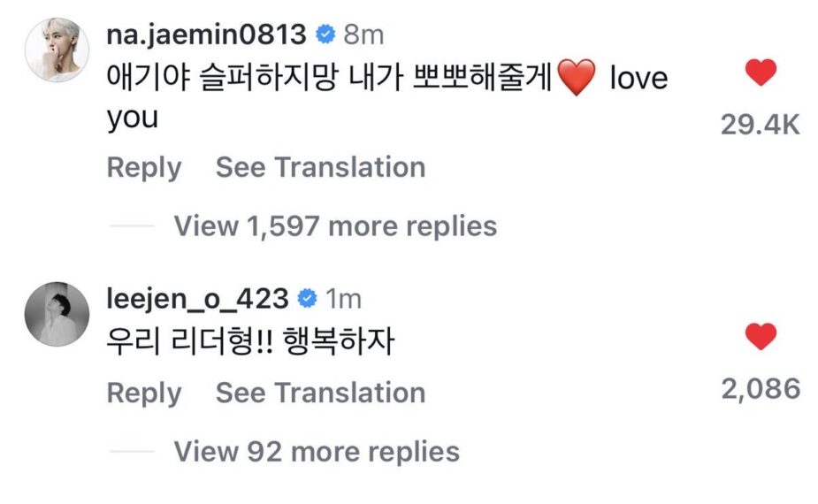818x504 pixels.
Task: Open the na.jaemin0813 username link
Action: [207, 34]
